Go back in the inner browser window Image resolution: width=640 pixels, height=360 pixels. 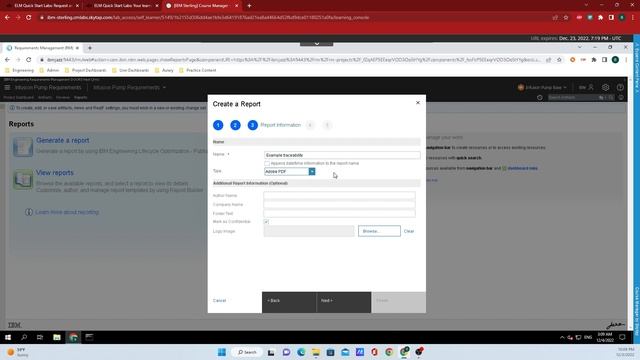(7, 60)
